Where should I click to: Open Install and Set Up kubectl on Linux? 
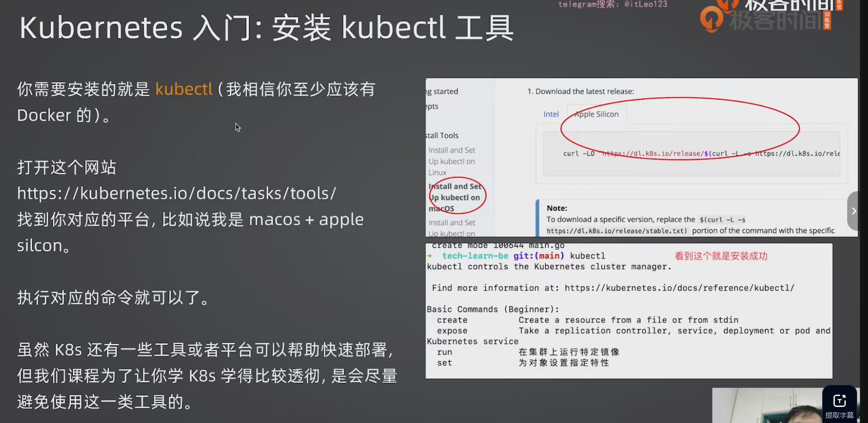[x=452, y=161]
